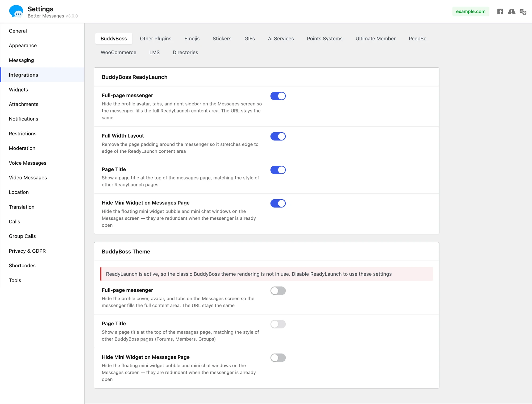Click the Better Messages v3.0.0 version text
The image size is (532, 404).
[53, 16]
